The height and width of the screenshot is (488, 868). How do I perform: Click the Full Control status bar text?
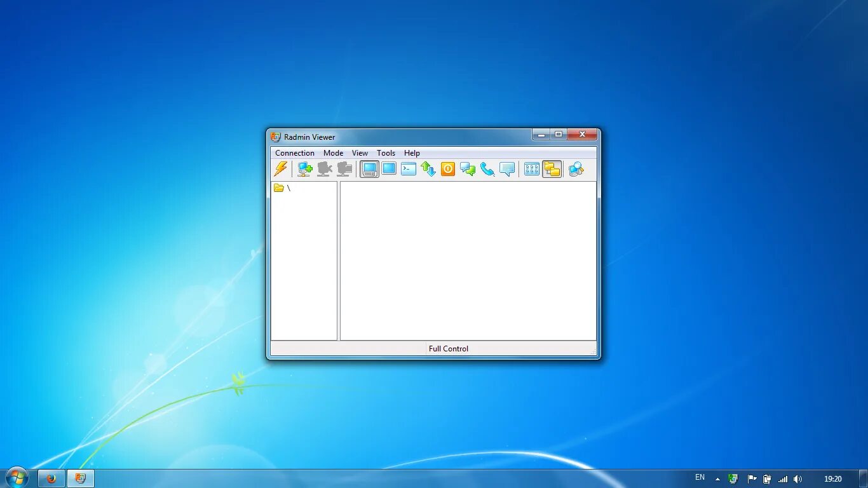(x=449, y=349)
